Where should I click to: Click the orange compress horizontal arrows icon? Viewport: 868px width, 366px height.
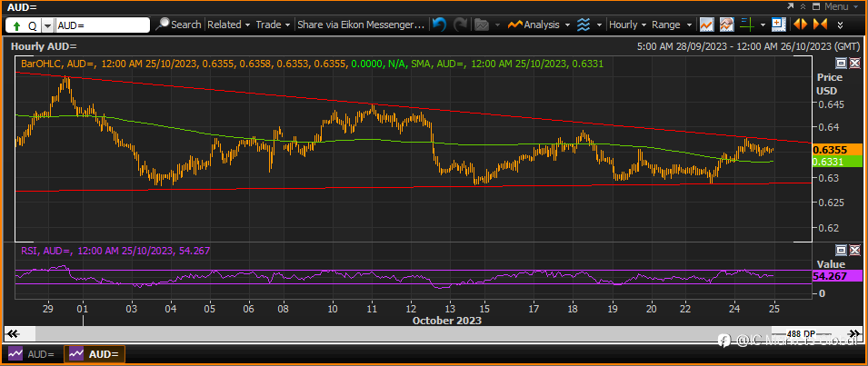coord(820,25)
